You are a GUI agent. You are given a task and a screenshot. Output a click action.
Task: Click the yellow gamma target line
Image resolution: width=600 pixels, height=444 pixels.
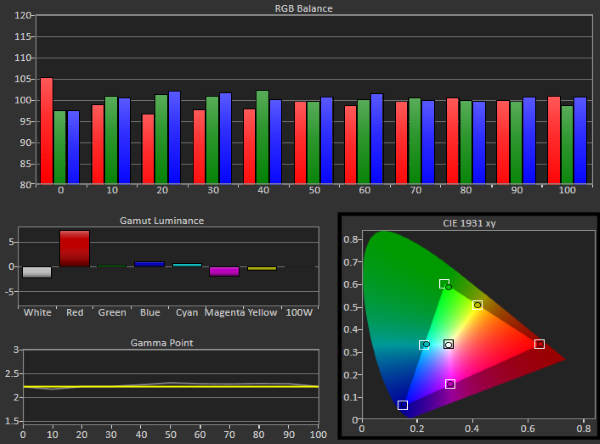(x=171, y=387)
